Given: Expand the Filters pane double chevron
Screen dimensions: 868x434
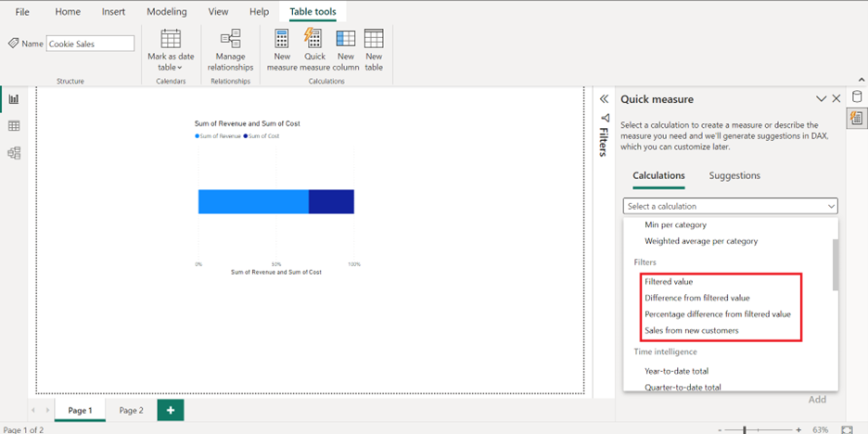Looking at the screenshot, I should [604, 99].
